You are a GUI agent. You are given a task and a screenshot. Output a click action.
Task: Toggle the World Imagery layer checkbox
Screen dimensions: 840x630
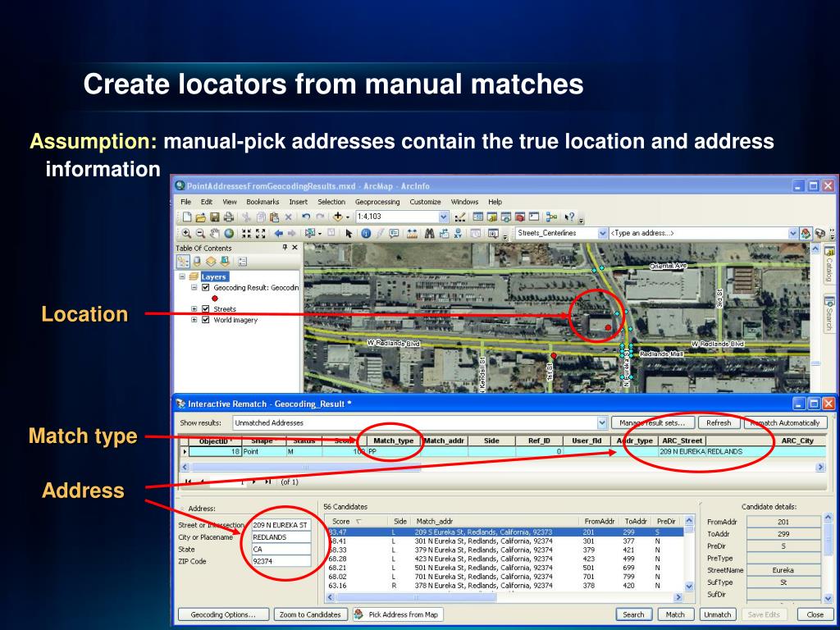click(x=206, y=320)
